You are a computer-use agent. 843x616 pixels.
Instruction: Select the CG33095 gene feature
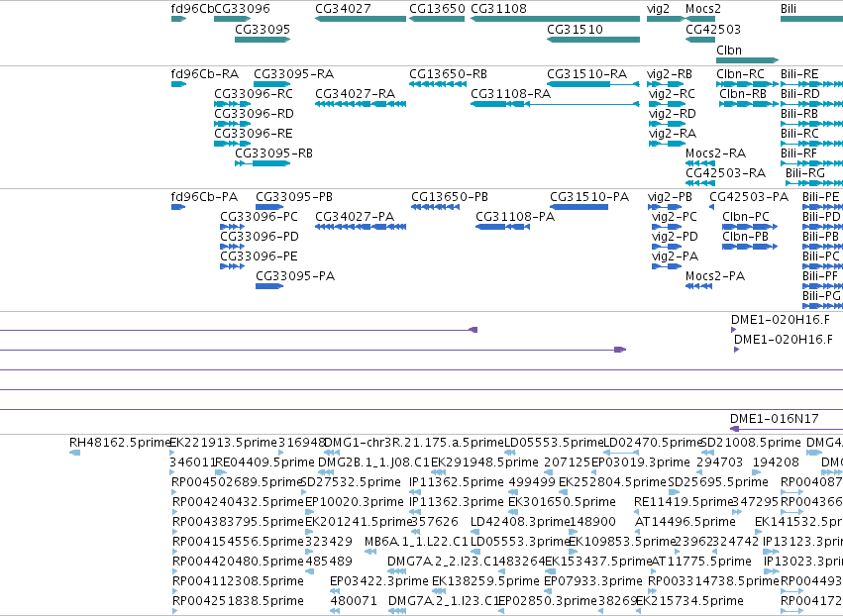[263, 40]
